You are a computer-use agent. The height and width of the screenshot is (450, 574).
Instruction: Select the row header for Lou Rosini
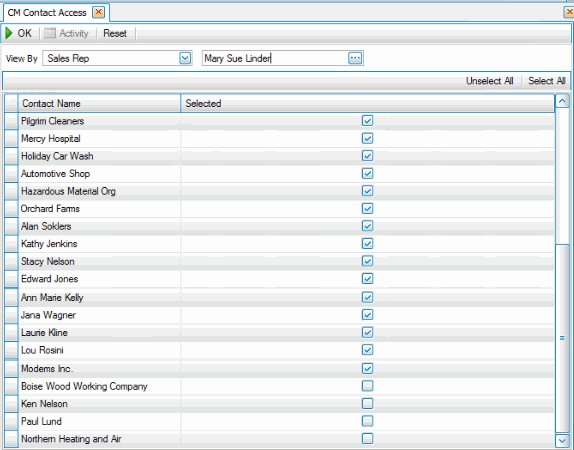pos(11,350)
